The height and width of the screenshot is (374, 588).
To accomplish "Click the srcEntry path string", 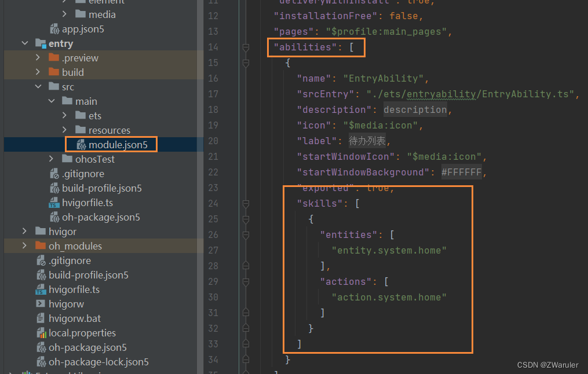I will [470, 94].
